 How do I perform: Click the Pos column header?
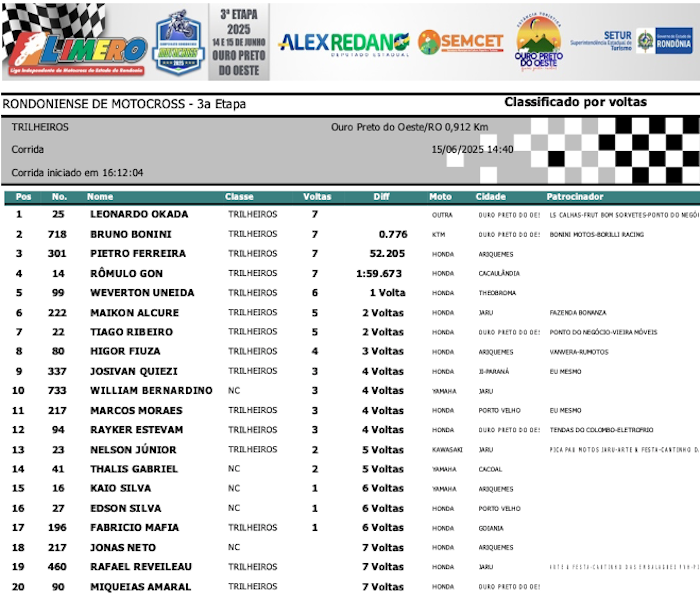click(23, 197)
